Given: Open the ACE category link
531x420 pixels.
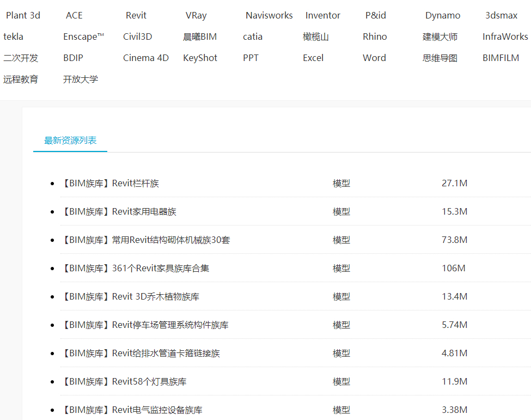Looking at the screenshot, I should [x=74, y=15].
